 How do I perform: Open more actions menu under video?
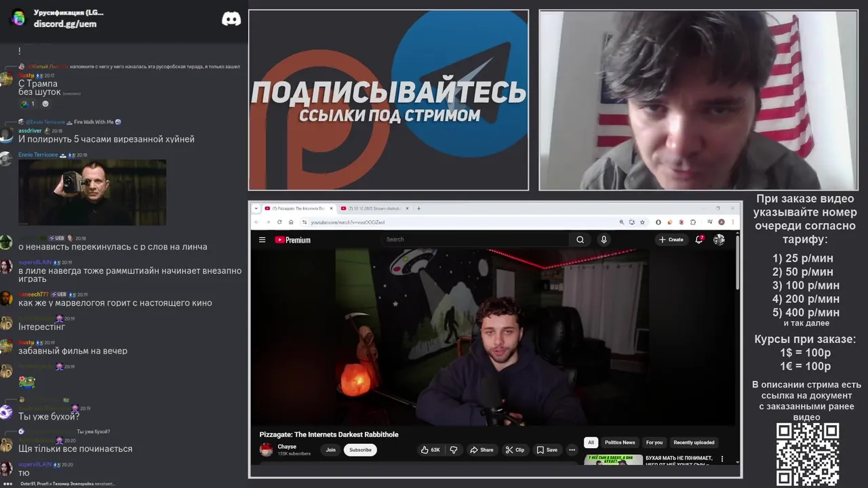coord(572,449)
